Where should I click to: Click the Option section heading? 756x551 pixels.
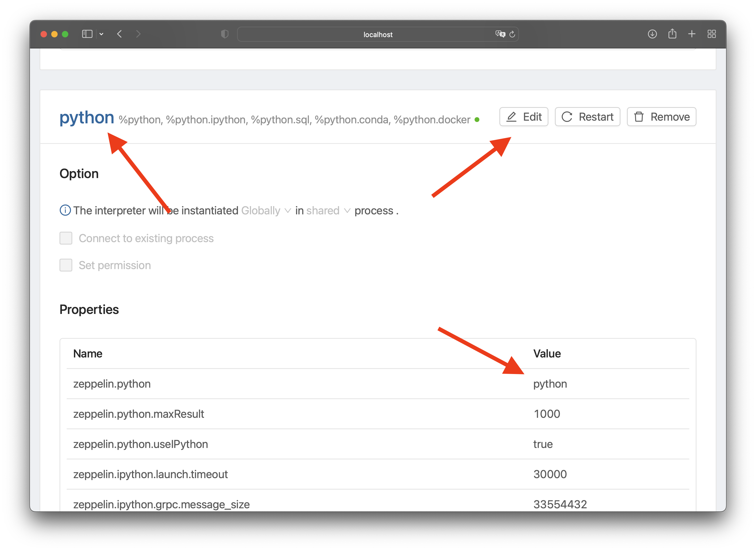point(79,174)
